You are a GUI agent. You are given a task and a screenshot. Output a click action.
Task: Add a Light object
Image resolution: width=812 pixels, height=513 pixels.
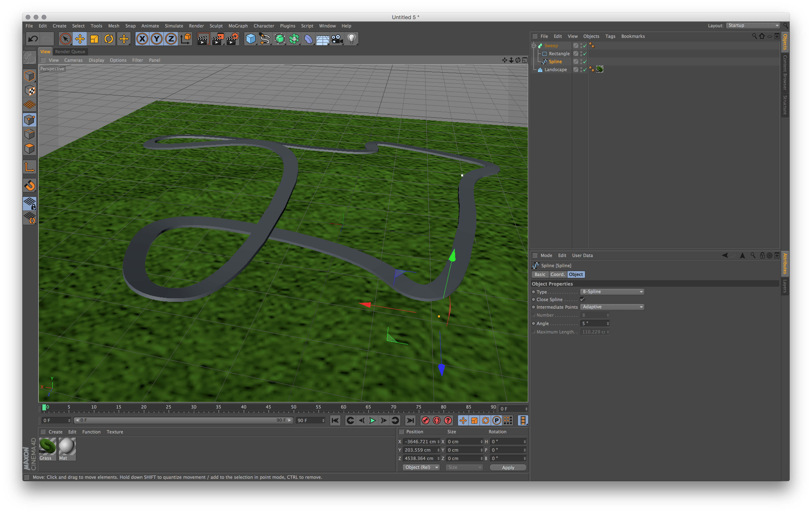(x=352, y=39)
